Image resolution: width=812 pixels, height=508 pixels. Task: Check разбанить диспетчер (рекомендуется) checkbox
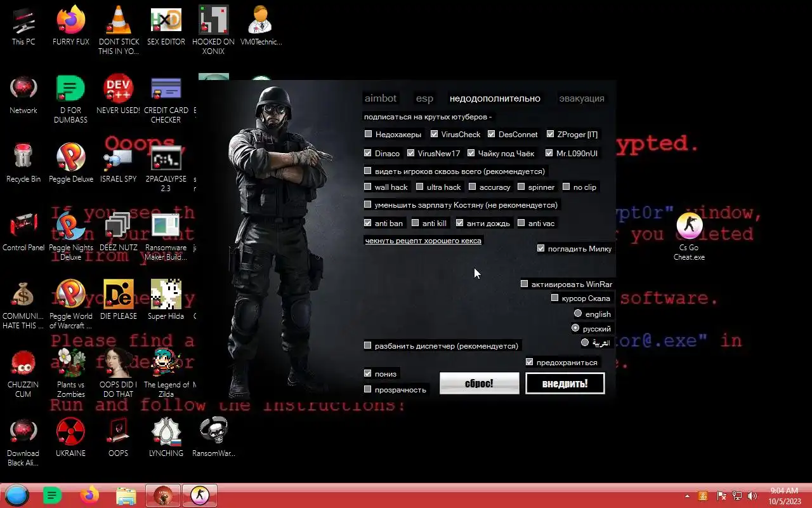[x=367, y=345]
